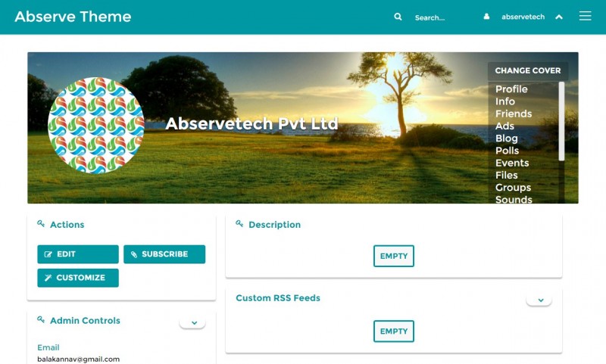Click the key icon beside Admin Controls
The width and height of the screenshot is (606, 364).
click(x=41, y=319)
